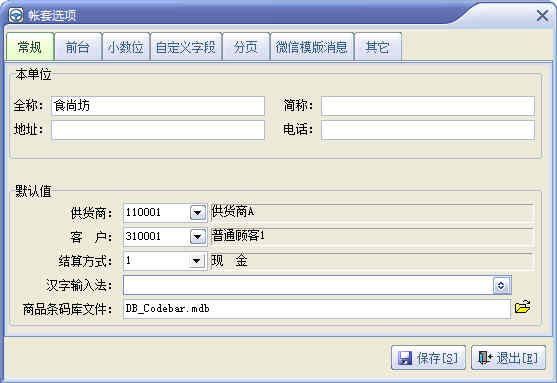Click the 供货商A name text
This screenshot has height=383, width=557.
tap(233, 212)
